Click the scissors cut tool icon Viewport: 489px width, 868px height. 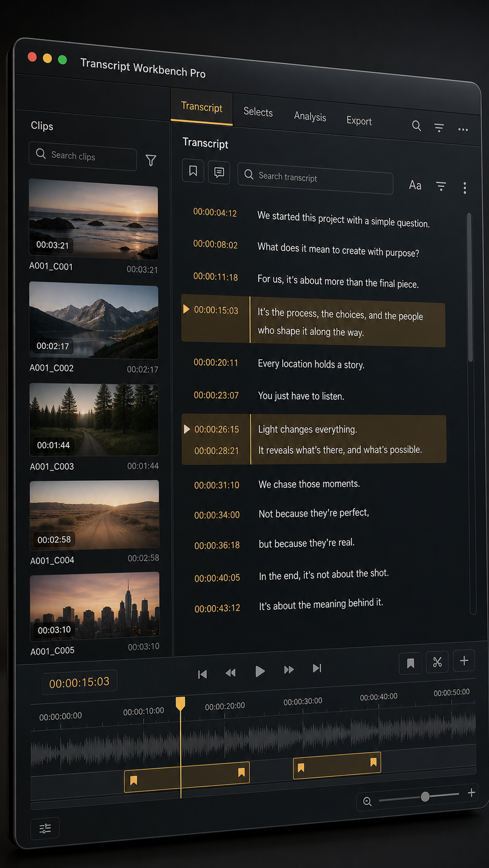point(437,662)
